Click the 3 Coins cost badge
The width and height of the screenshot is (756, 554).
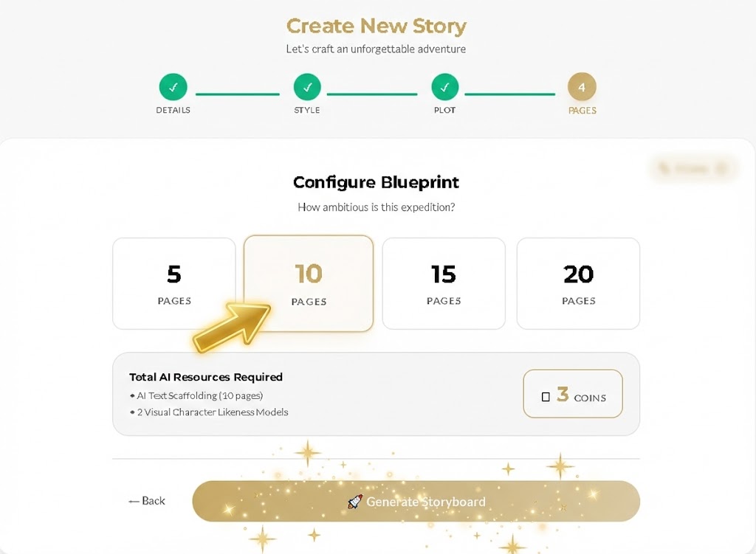point(573,394)
